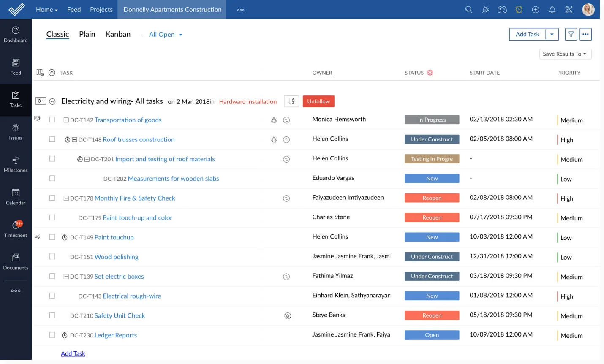The width and height of the screenshot is (604, 364).
Task: Open the Timesheet sidebar icon
Action: [16, 229]
